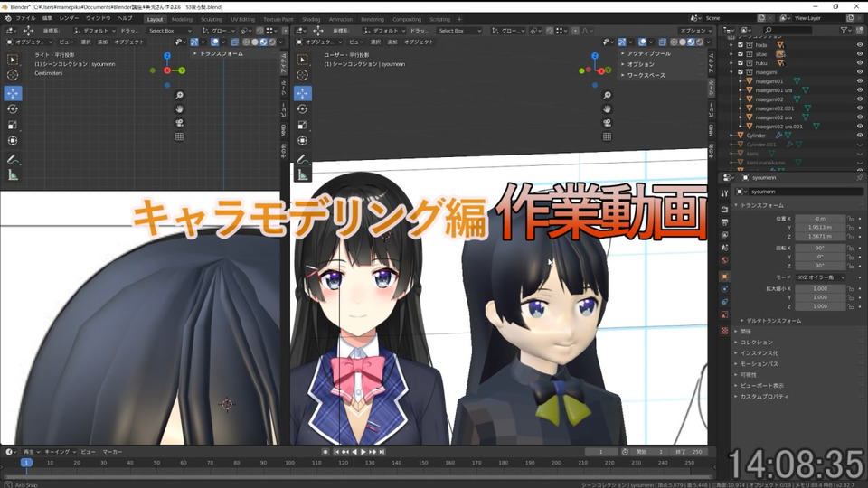Select the Annotate tool in left viewport
Viewport: 868px width, 488px height.
pos(12,159)
